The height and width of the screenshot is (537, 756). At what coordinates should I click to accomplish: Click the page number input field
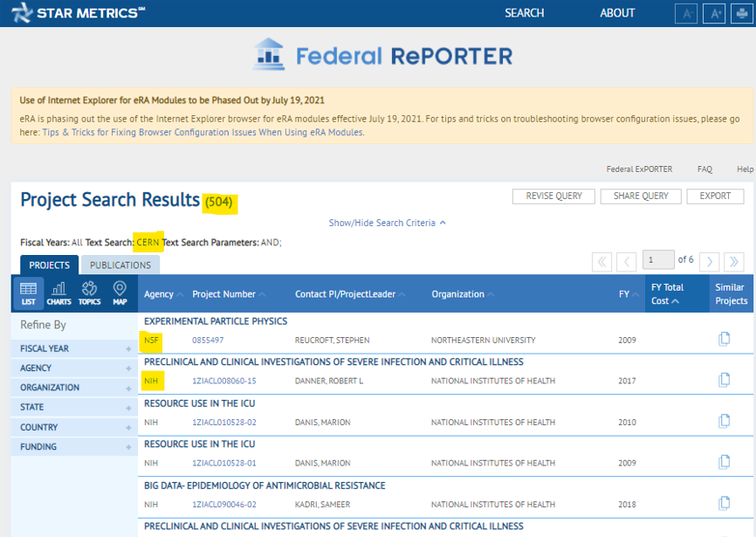tap(658, 260)
